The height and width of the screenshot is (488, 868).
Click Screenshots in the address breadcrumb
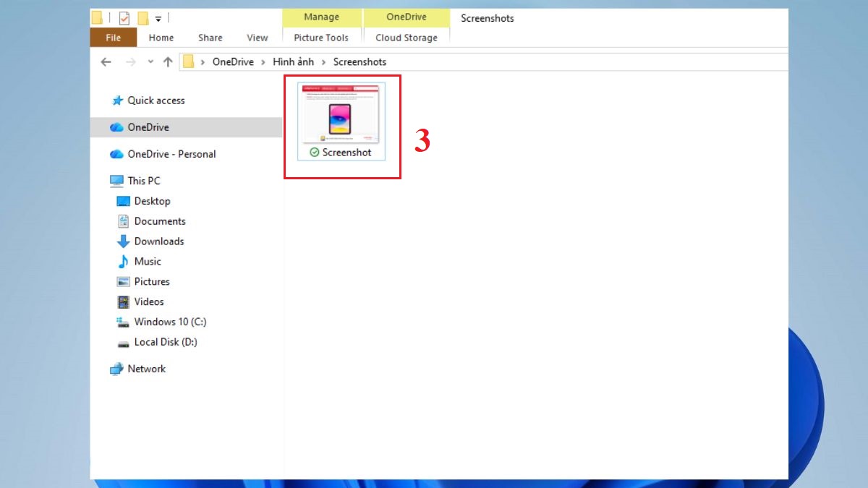pos(359,62)
